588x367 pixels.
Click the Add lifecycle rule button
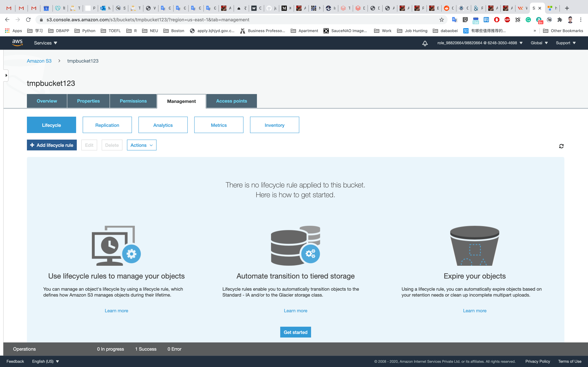(x=52, y=145)
